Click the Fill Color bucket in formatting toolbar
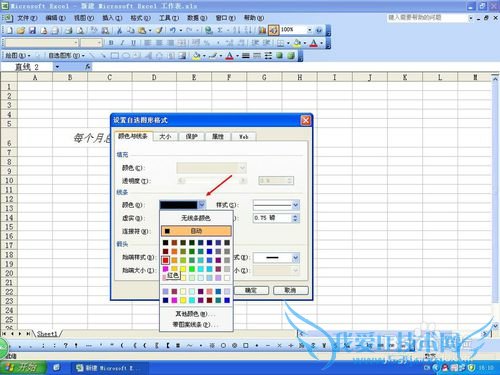Viewport: 500px width, 375px height. click(297, 43)
